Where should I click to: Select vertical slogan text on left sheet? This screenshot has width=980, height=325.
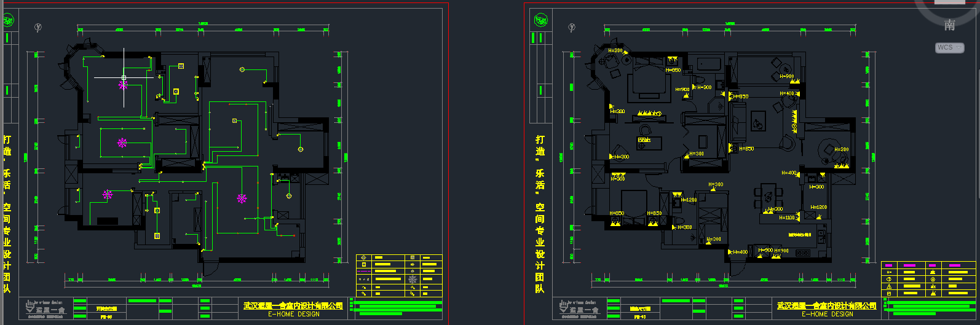coord(7,214)
